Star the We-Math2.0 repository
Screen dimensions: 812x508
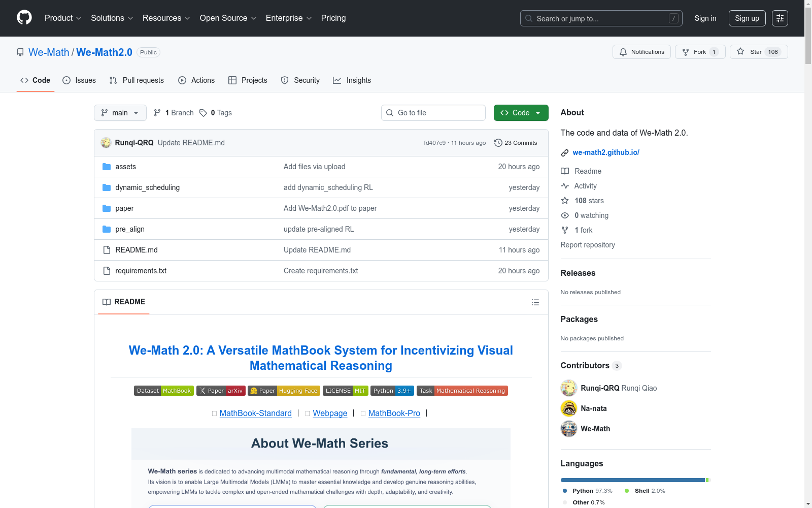coord(759,52)
